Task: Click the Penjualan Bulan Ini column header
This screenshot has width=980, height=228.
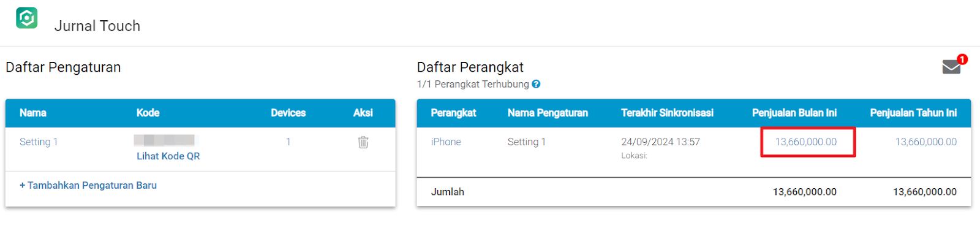Action: [794, 113]
